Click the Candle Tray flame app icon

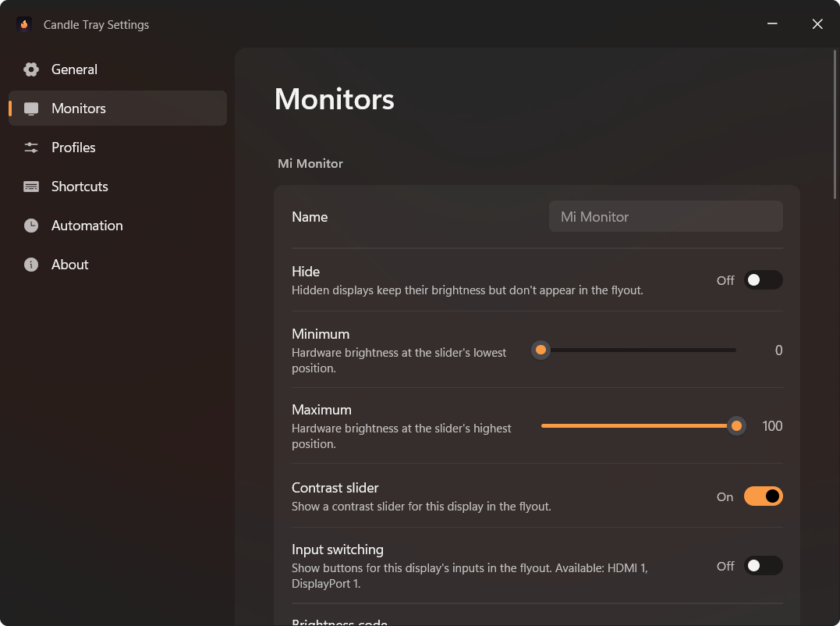[x=24, y=24]
